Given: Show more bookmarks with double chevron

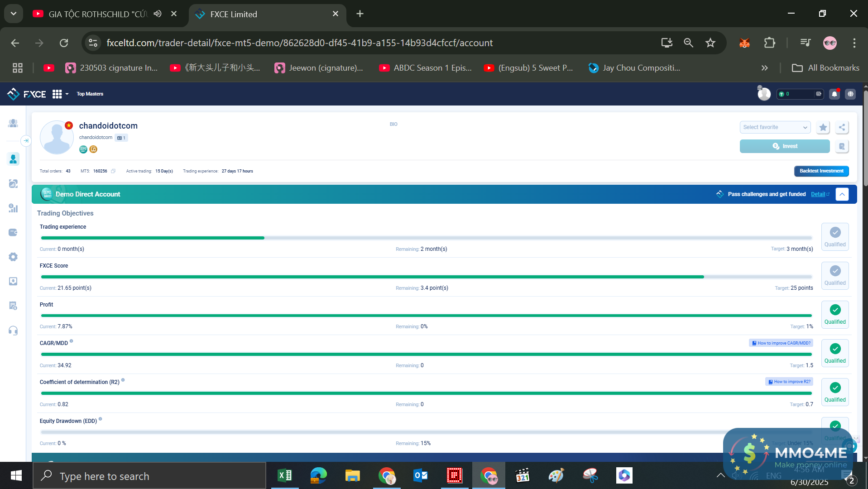Looking at the screenshot, I should coord(765,68).
